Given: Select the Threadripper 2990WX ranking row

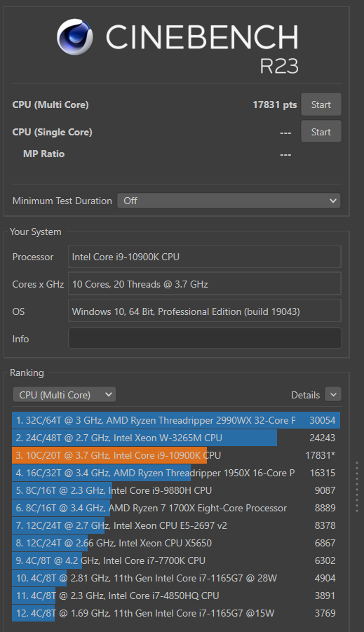Looking at the screenshot, I should [176, 420].
